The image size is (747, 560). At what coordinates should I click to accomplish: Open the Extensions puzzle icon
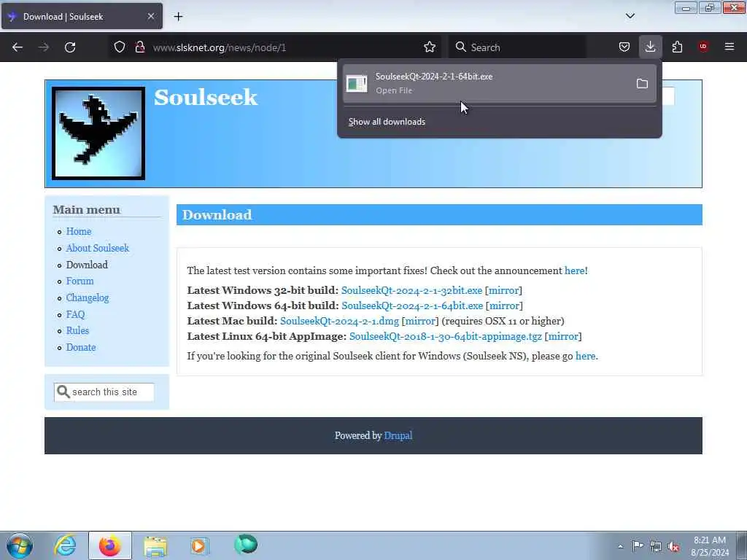tap(677, 47)
